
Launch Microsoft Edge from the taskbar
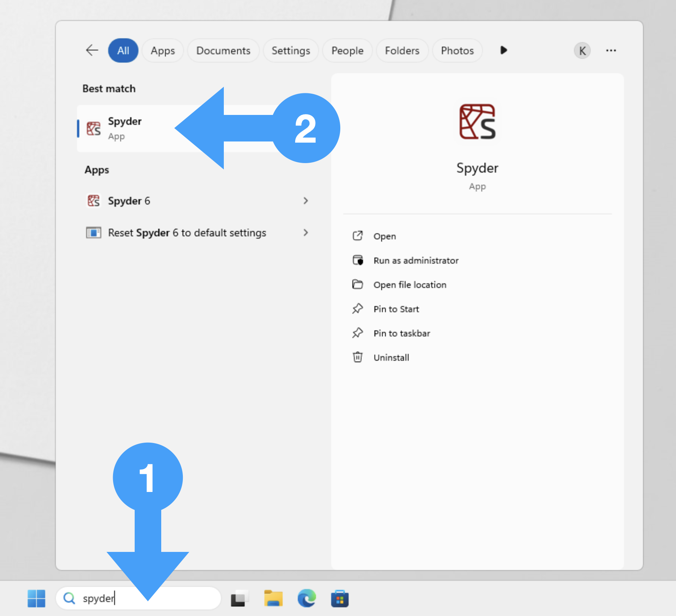pos(307,598)
